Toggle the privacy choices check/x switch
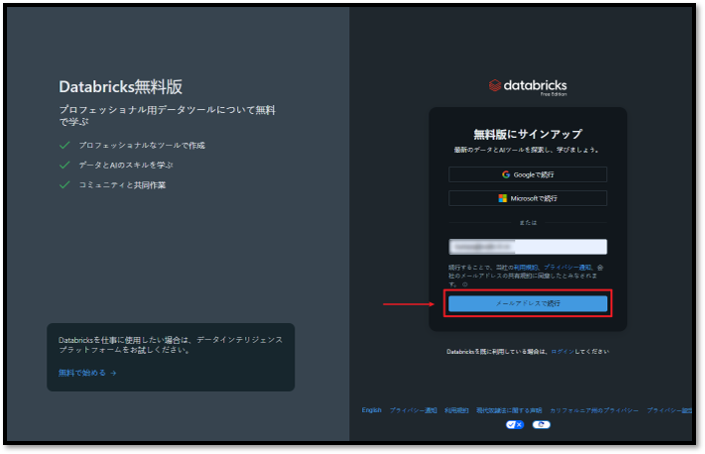The width and height of the screenshot is (705, 454). coord(515,424)
